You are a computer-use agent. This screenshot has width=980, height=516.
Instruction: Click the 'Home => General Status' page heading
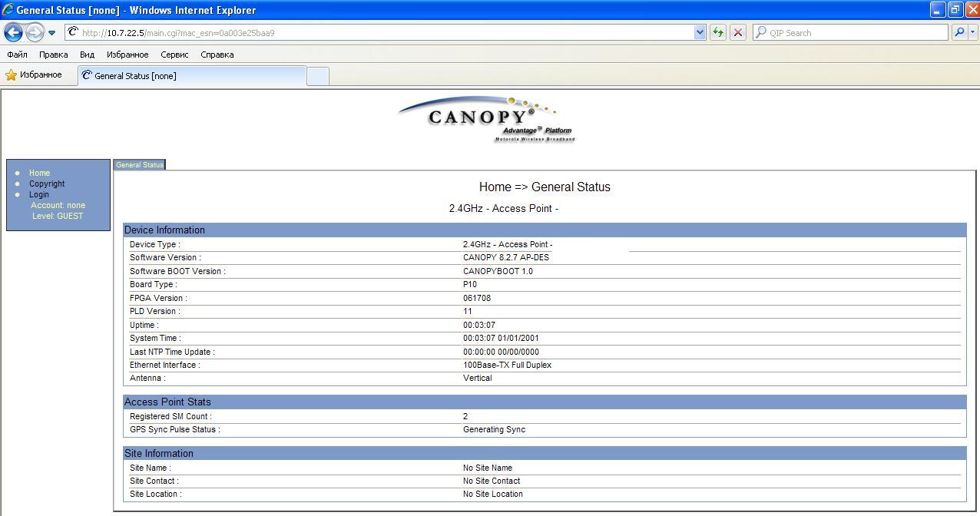coord(545,187)
